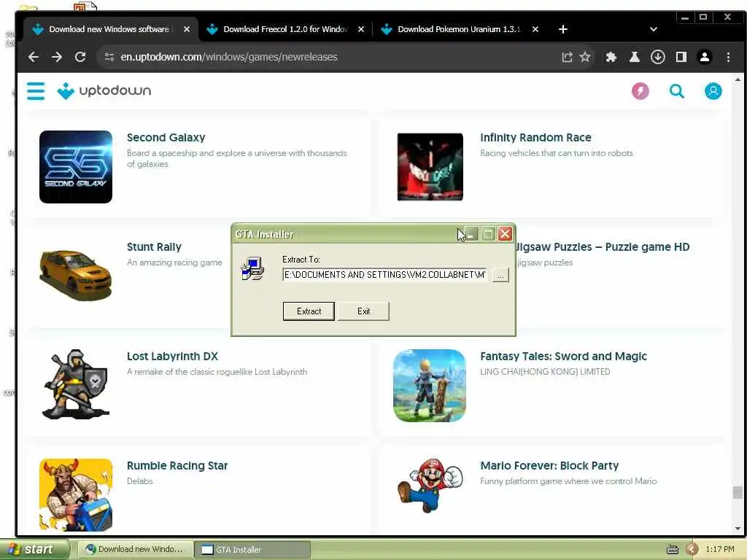This screenshot has width=747, height=560.
Task: Click the Second Galaxy thumbnail
Action: 76,167
